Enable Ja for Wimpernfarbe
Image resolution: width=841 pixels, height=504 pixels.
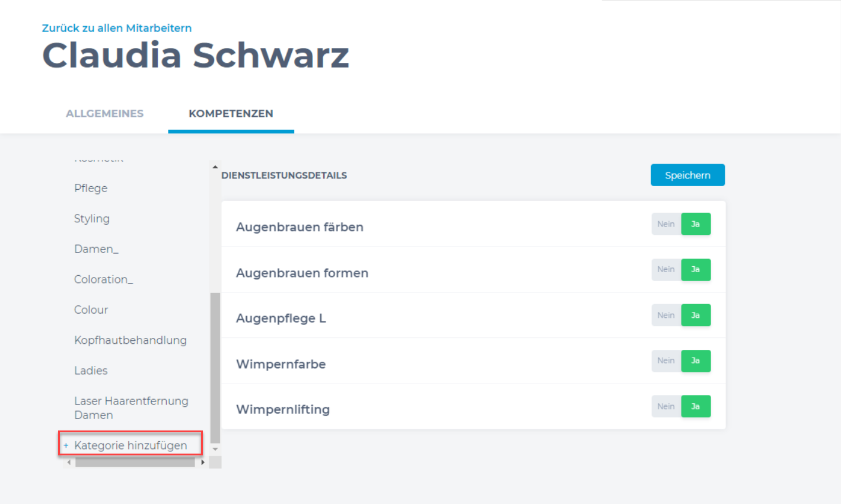696,361
